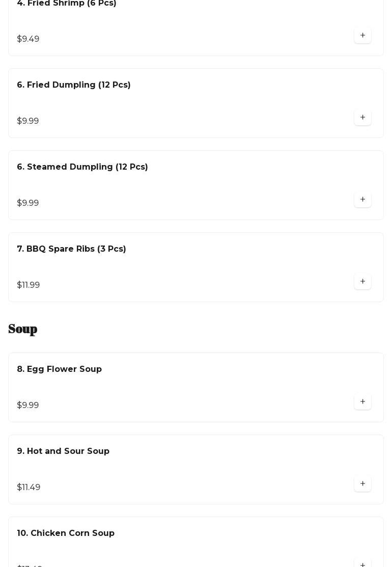
Task: Click the $11.49 Hot and Sour Soup price
Action: coord(29,488)
